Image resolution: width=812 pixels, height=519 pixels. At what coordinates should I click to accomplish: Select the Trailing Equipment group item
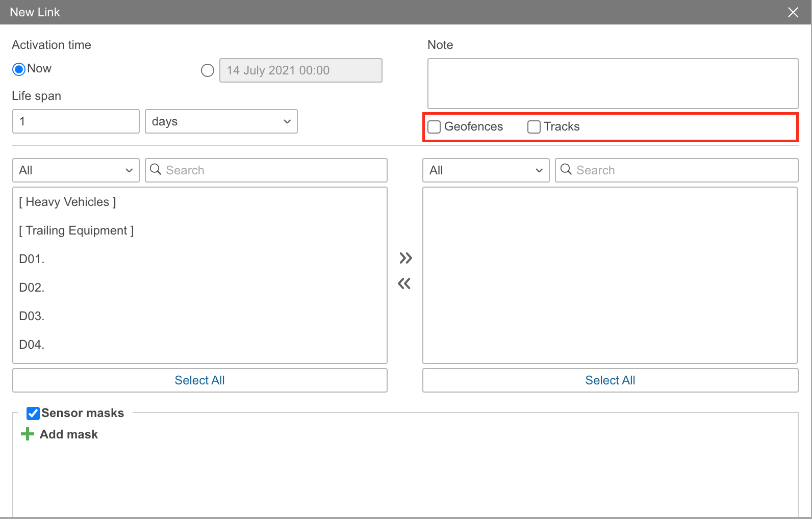click(77, 230)
